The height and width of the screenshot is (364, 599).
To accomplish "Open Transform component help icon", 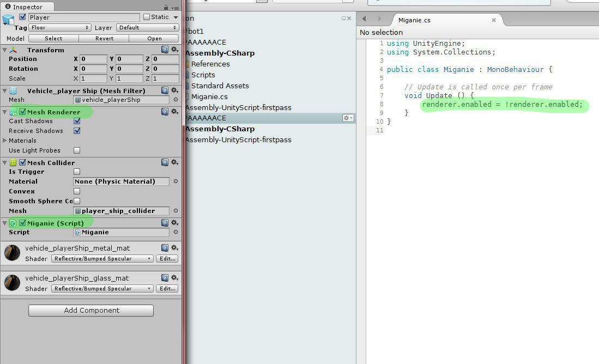I will click(x=165, y=50).
